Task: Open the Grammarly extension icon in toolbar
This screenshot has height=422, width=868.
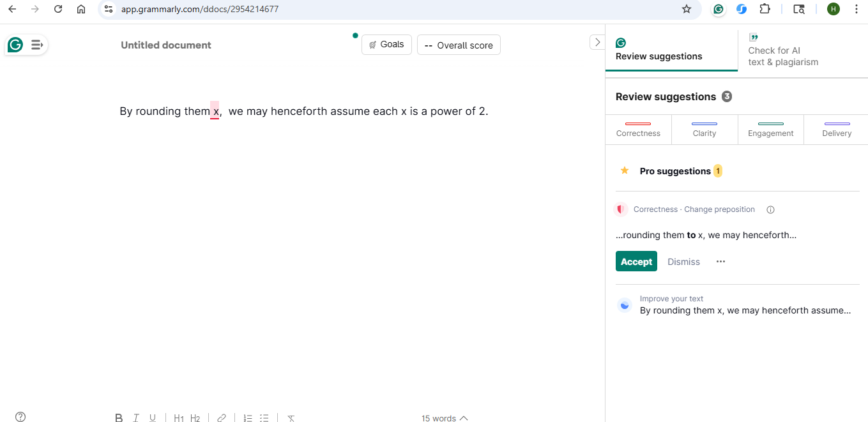Action: coord(719,9)
